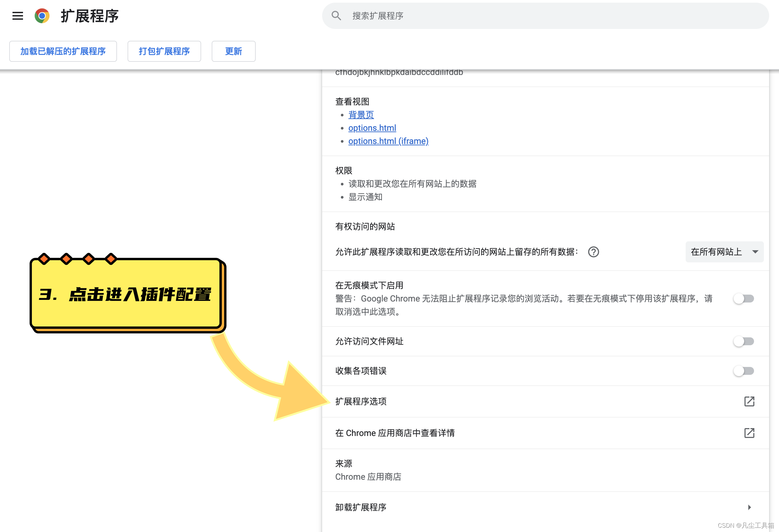779x532 pixels.
Task: Enable allow access to file URLs
Action: (x=743, y=341)
